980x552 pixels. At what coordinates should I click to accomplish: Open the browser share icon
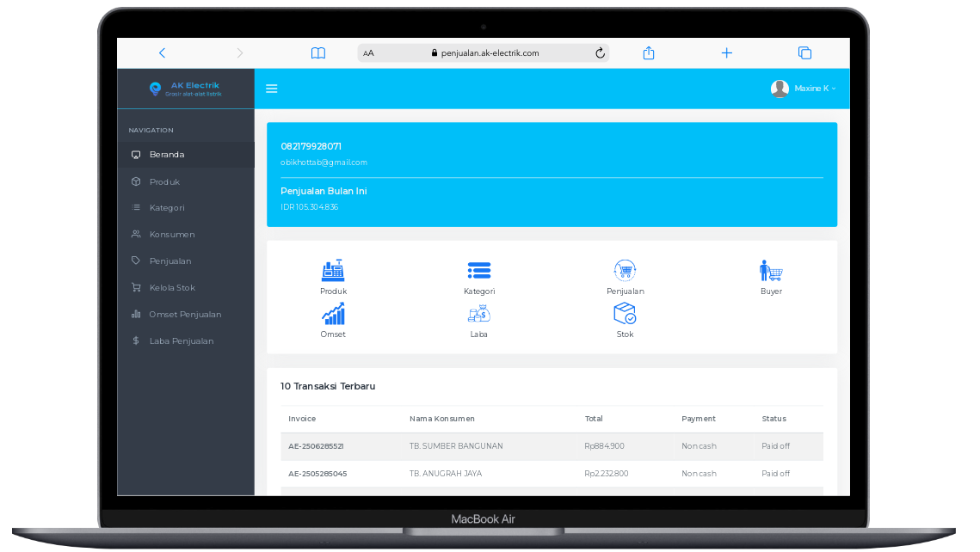tap(649, 53)
